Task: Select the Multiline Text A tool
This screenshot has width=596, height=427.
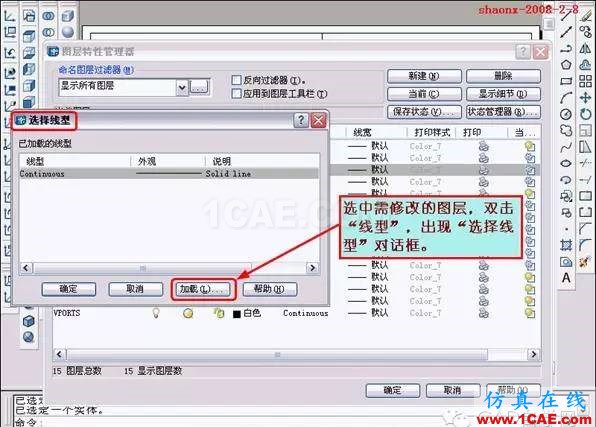Action: click(x=566, y=278)
